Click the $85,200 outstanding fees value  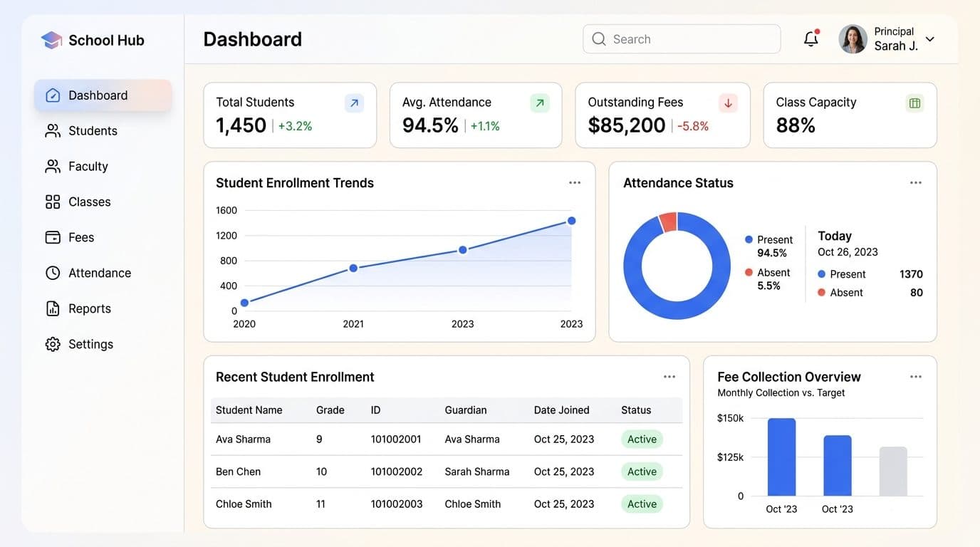627,125
